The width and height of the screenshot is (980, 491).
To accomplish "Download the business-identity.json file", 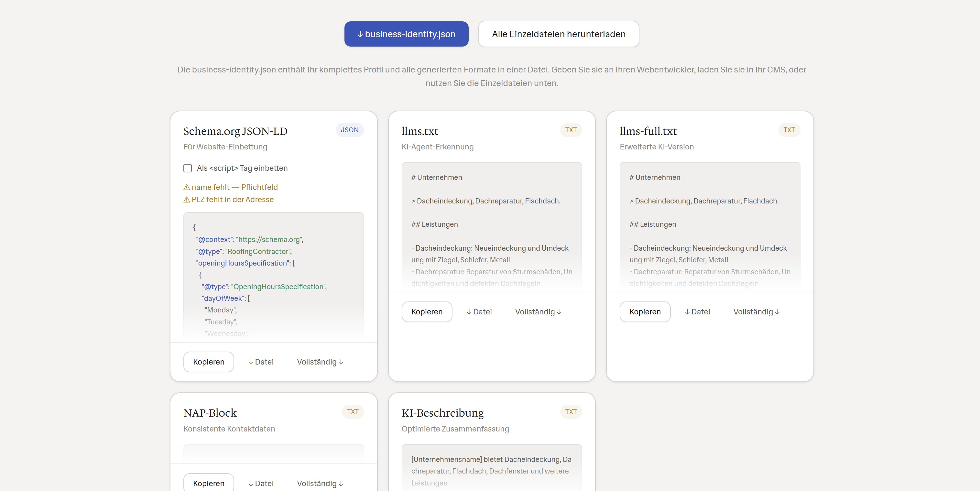I will (406, 34).
